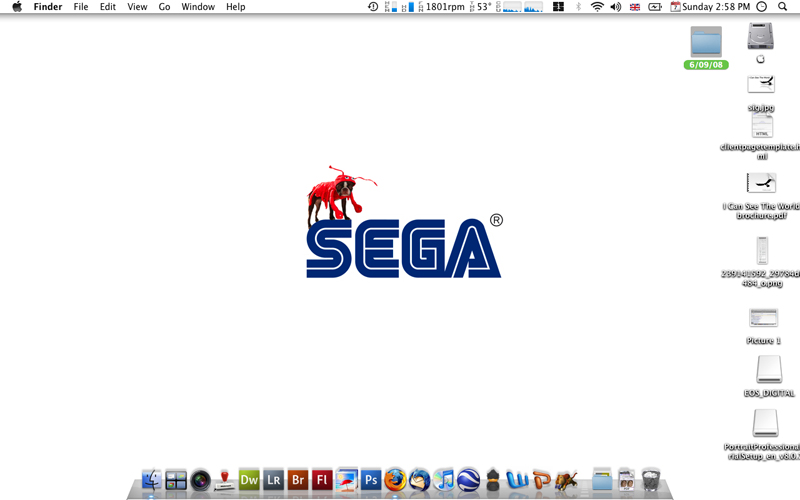800x500 pixels.
Task: Open Finder from the Dock
Action: [152, 480]
